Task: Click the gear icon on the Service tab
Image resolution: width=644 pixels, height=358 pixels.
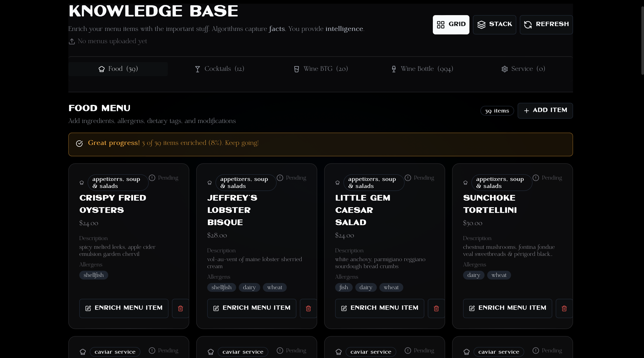Action: coord(504,69)
